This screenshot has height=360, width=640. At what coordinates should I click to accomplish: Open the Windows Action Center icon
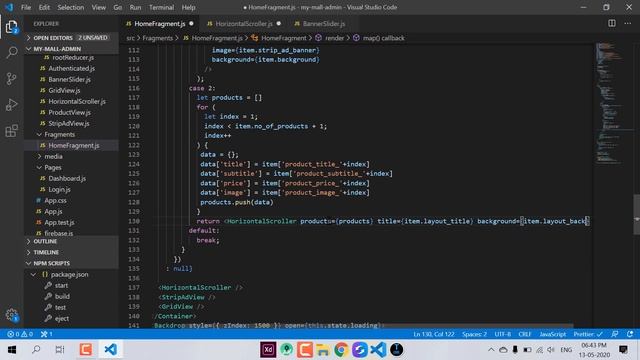point(623,349)
